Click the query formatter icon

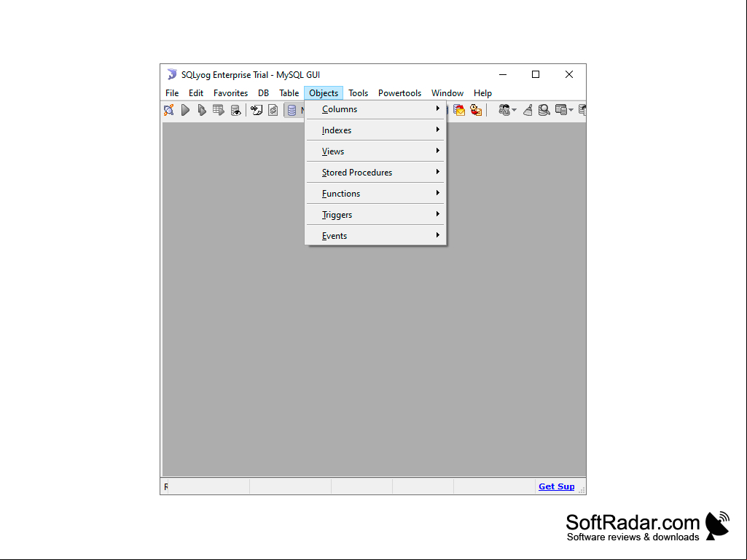coord(257,110)
